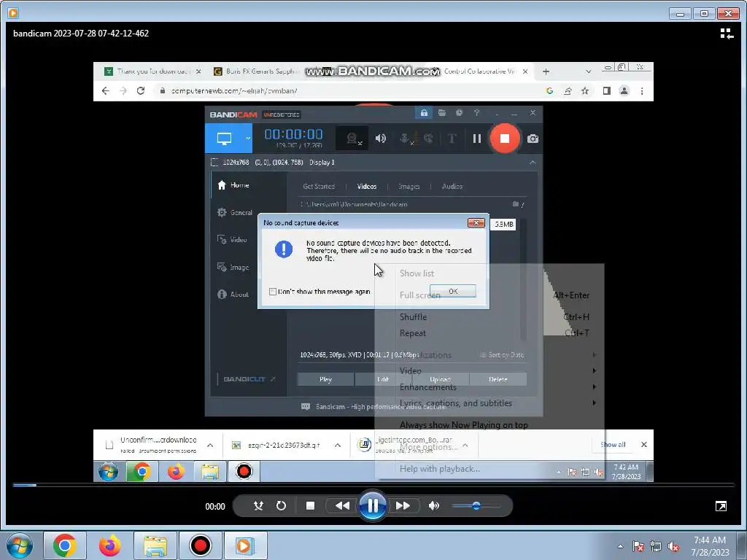
Task: Open Bandicam's recording mode dropdown arrow
Action: coord(248,139)
